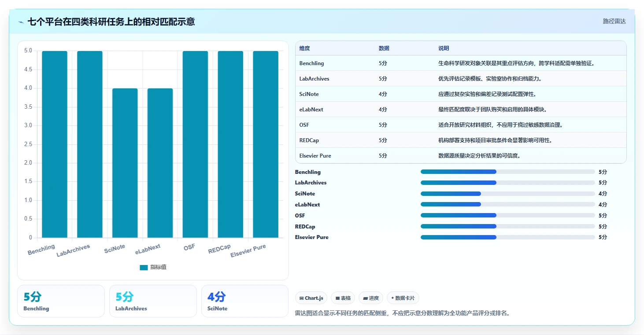Click the page title 七个平台在四类科研任务上的相对匹配示意
The width and height of the screenshot is (644, 335).
[x=111, y=22]
